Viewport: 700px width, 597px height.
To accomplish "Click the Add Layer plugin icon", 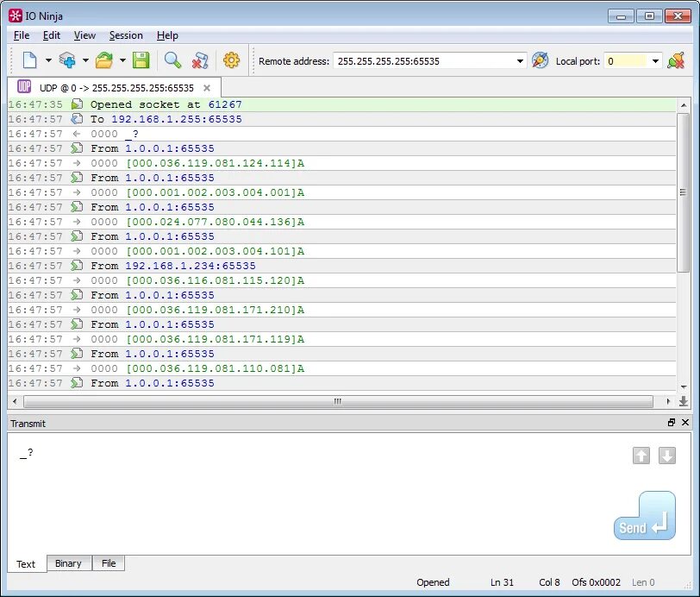I will click(67, 60).
